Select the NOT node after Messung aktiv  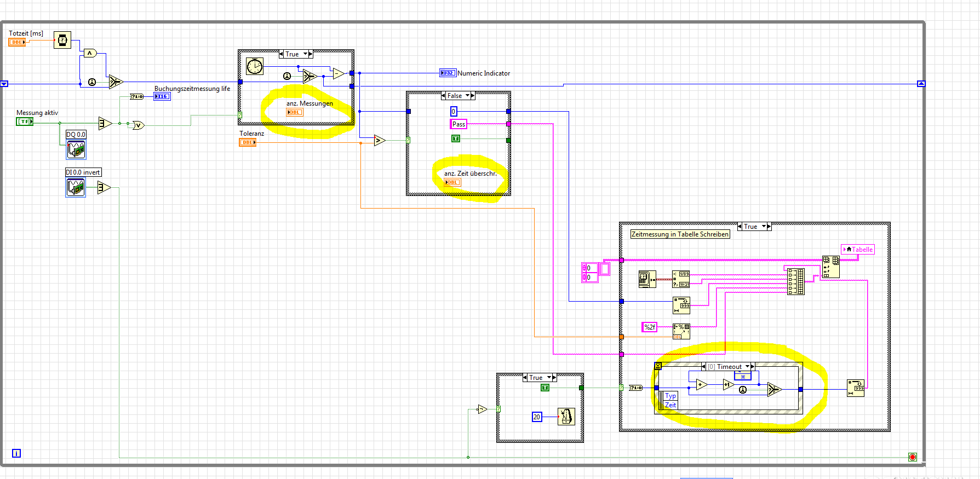(105, 123)
